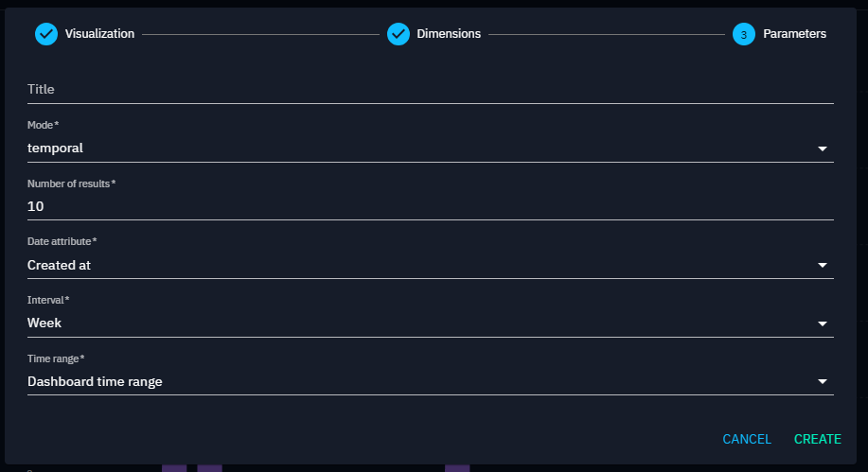Return to the Dimensions step label
Screen dimensions: 868x472
[x=449, y=34]
